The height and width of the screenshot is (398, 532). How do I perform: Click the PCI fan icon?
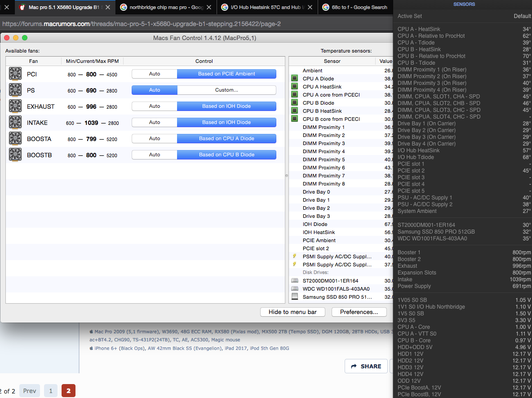pyautogui.click(x=15, y=74)
